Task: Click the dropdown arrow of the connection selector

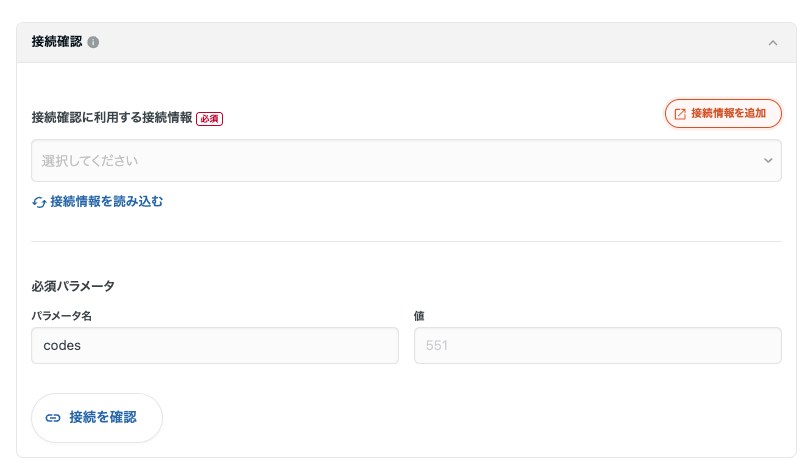Action: coord(768,161)
